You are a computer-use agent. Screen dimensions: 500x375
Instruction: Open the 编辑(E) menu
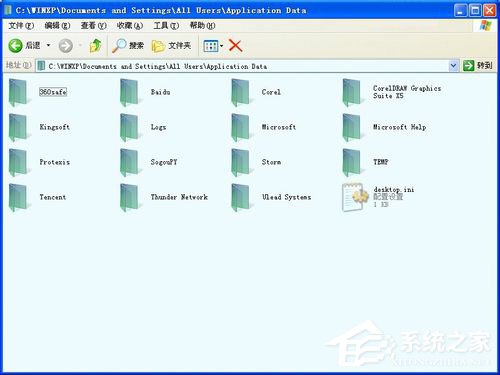pyautogui.click(x=57, y=26)
